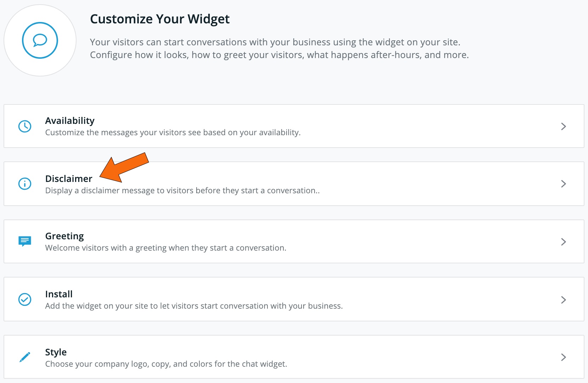Open the Greeting settings title

tap(64, 236)
